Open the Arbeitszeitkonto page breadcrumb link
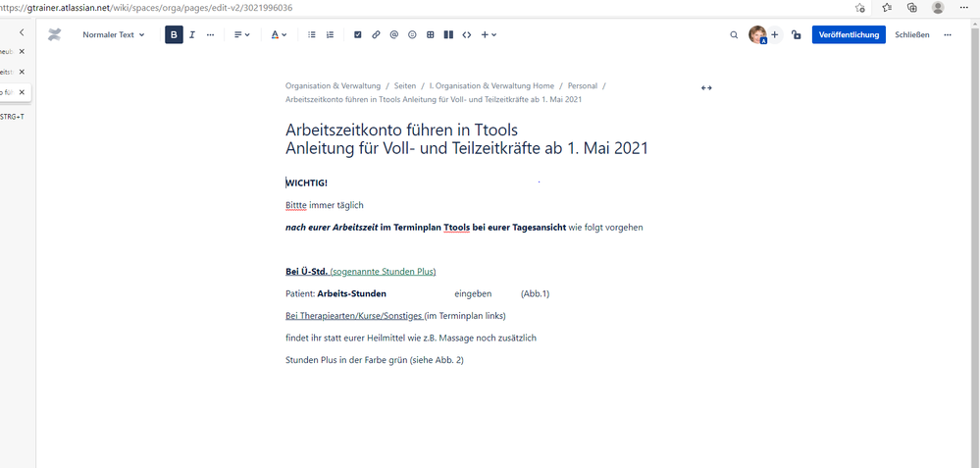 435,100
